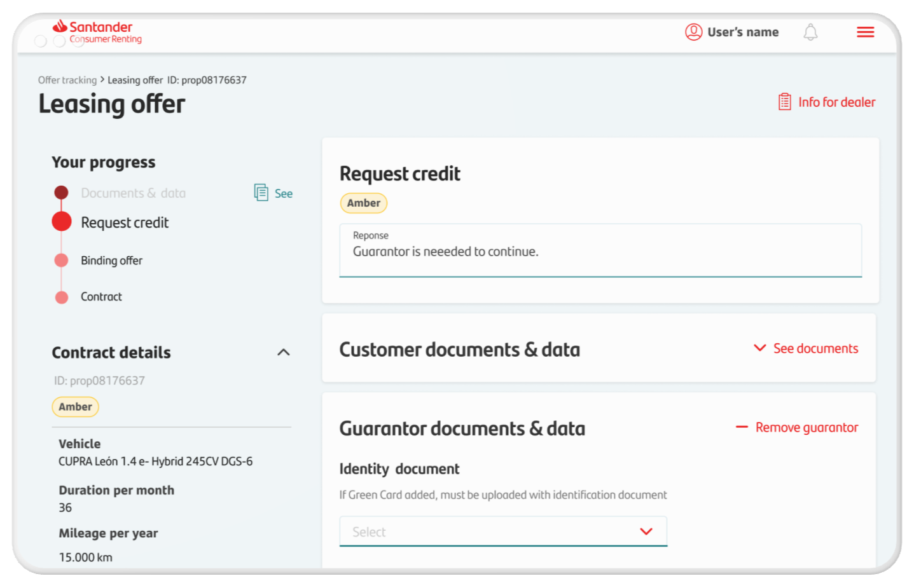Select the Binding offer progress step
Image resolution: width=914 pixels, height=588 pixels.
tap(111, 261)
